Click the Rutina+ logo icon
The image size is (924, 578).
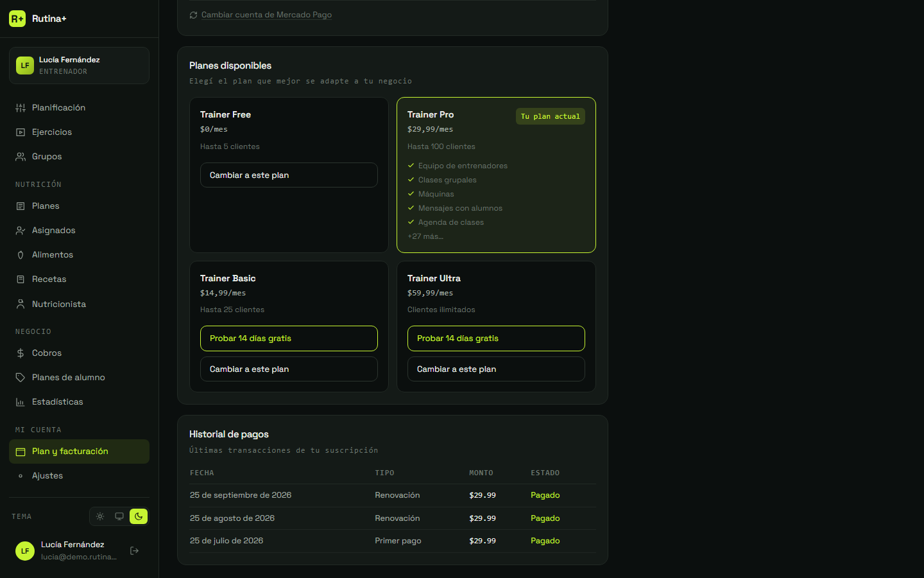[x=17, y=19]
